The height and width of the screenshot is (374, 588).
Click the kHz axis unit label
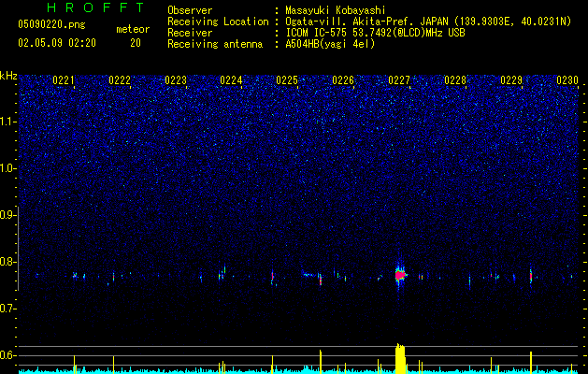point(8,76)
